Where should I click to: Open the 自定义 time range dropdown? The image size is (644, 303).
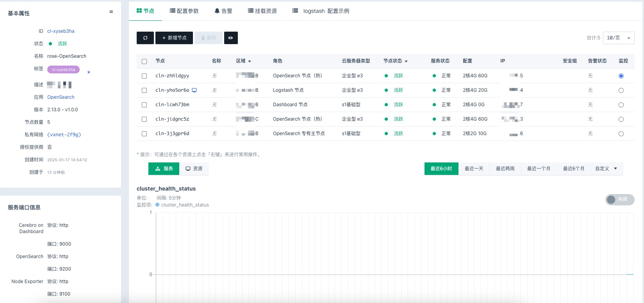coord(606,169)
